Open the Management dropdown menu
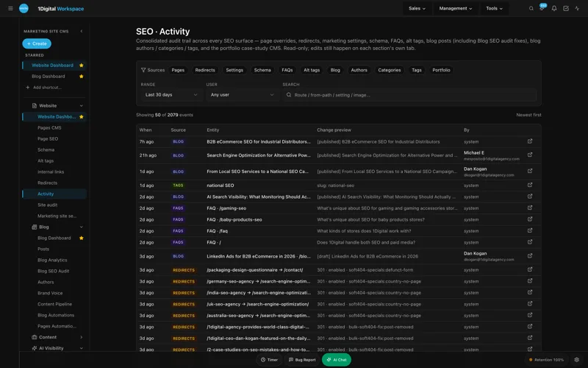Image resolution: width=588 pixels, height=368 pixels. [456, 8]
